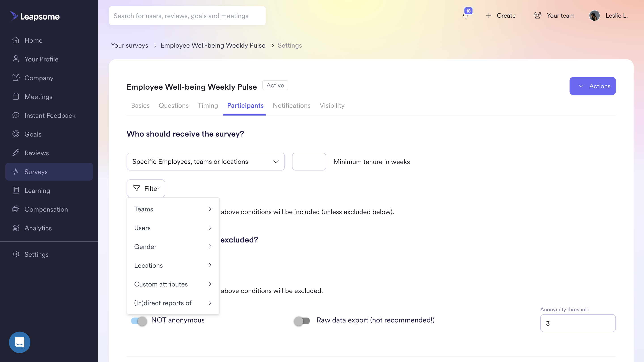The width and height of the screenshot is (644, 362).
Task: Open Analytics via its chart icon
Action: pyautogui.click(x=16, y=228)
